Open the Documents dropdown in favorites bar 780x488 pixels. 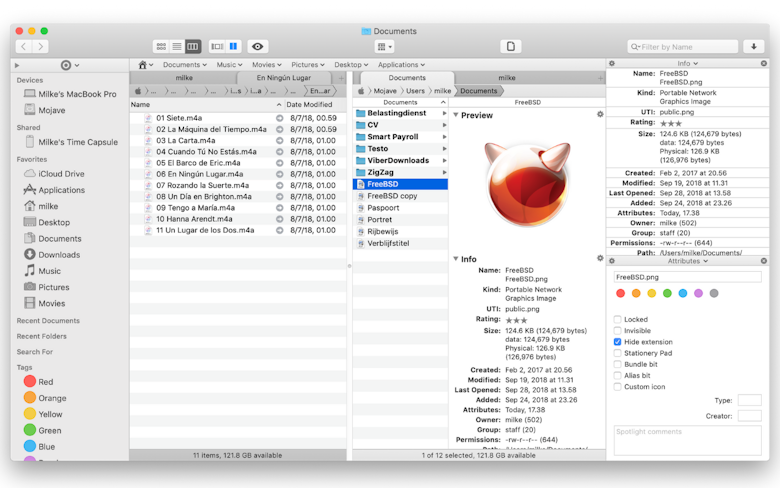point(185,65)
